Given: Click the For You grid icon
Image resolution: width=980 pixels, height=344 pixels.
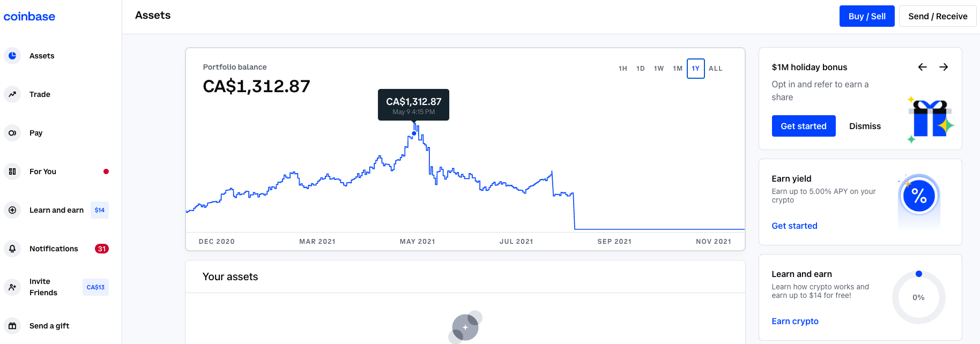Looking at the screenshot, I should (x=12, y=171).
